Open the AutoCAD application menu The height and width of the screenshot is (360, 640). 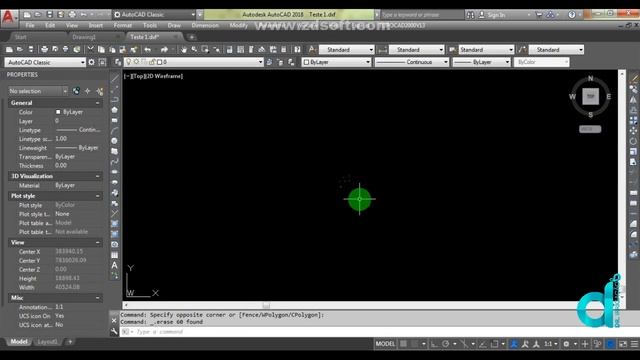[x=8, y=17]
